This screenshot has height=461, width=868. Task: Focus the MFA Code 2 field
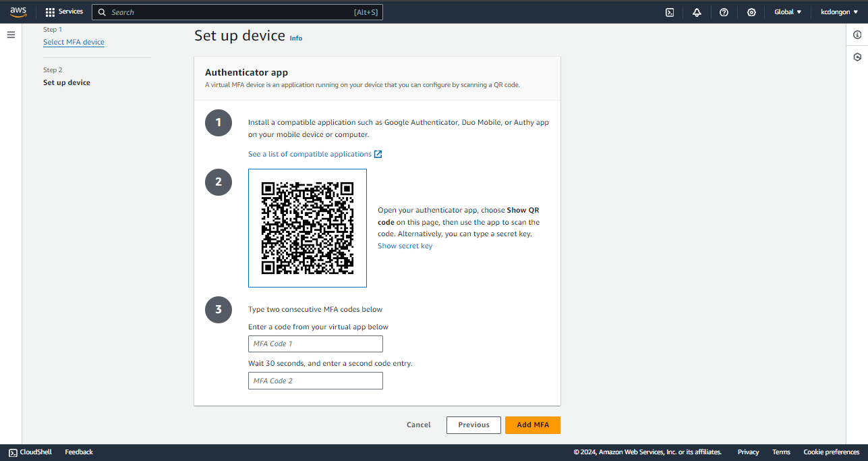tap(315, 381)
